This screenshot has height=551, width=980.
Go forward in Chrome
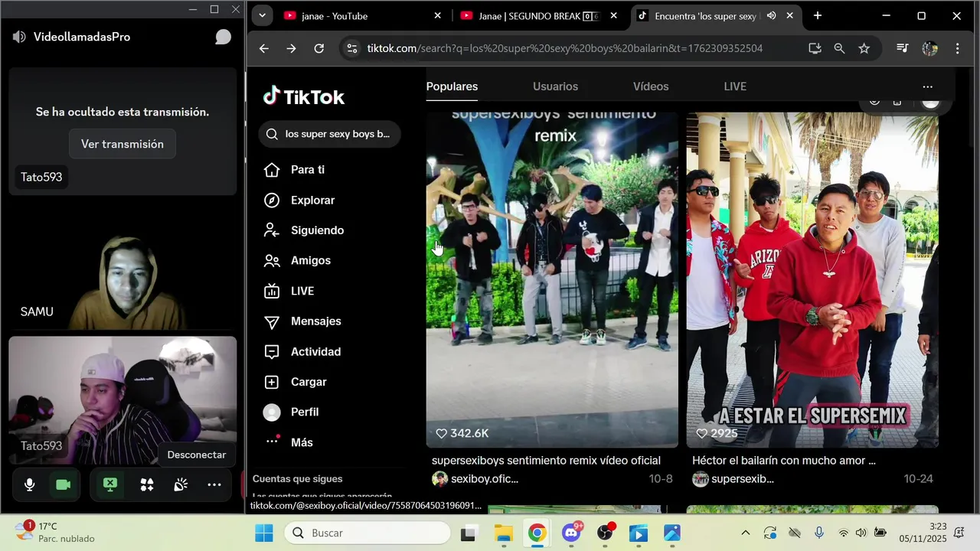click(292, 48)
